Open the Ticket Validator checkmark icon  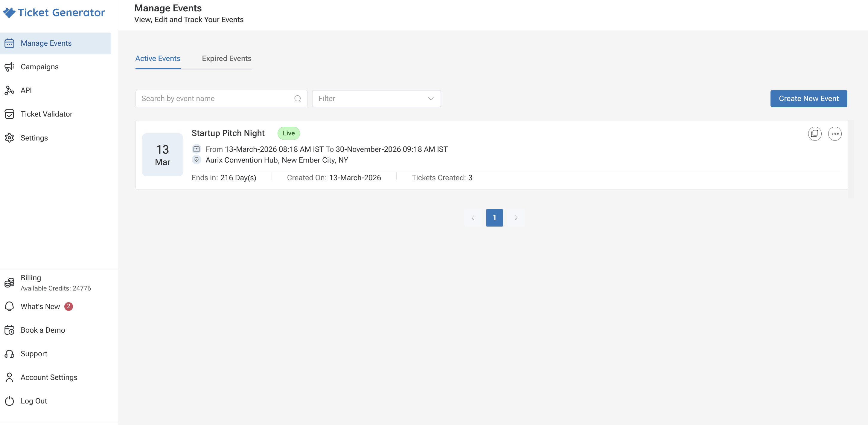pos(10,114)
